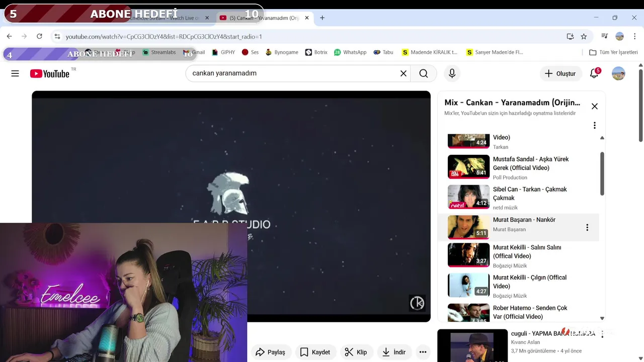The image size is (644, 362).
Task: Open the Tüm Yer İşaretleri folder
Action: (613, 52)
